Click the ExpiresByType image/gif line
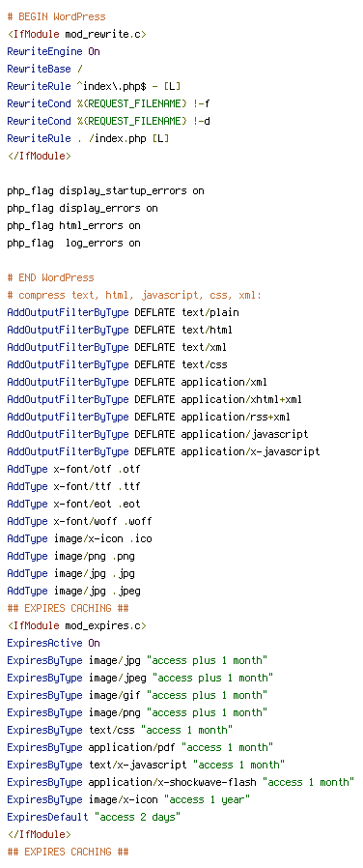 [138, 695]
